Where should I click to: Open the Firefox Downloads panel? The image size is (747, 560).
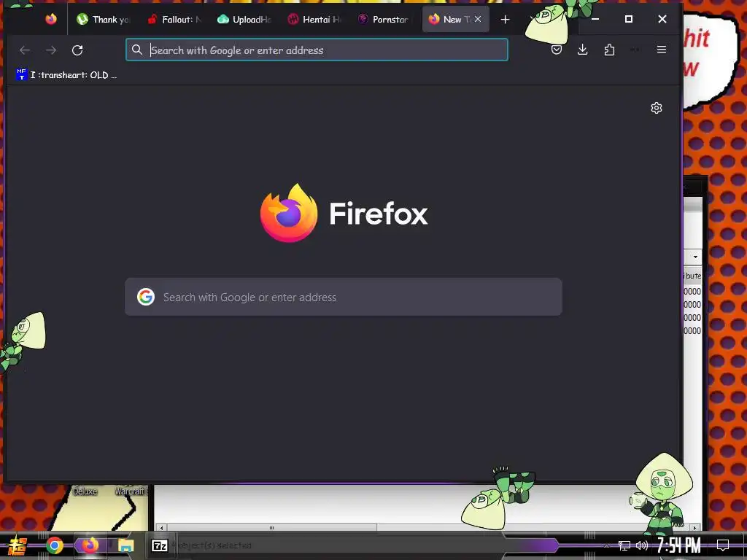[582, 50]
